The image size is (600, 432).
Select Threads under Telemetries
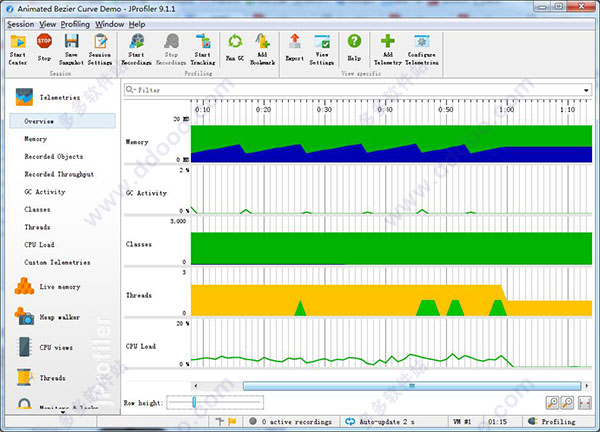click(x=37, y=227)
